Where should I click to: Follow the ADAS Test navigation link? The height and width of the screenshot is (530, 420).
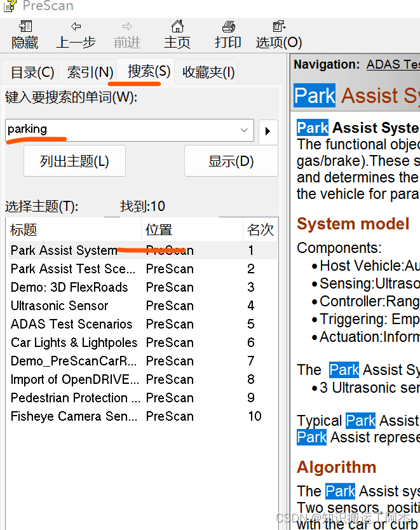pos(393,64)
